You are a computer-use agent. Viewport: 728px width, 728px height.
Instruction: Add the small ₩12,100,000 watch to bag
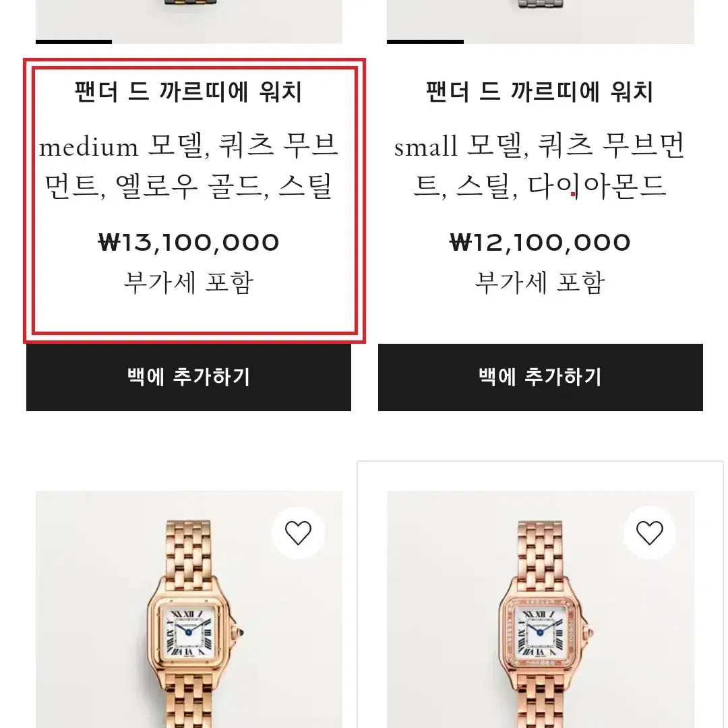pos(541,377)
